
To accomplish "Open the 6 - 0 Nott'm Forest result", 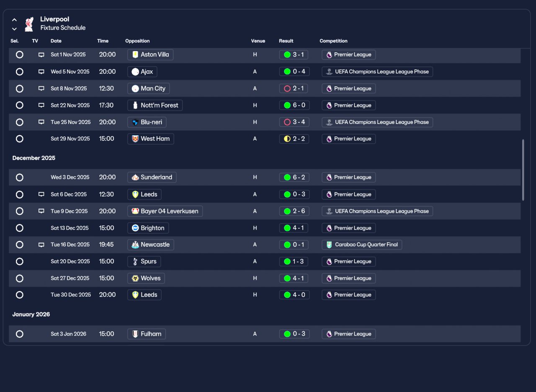I will pos(294,105).
